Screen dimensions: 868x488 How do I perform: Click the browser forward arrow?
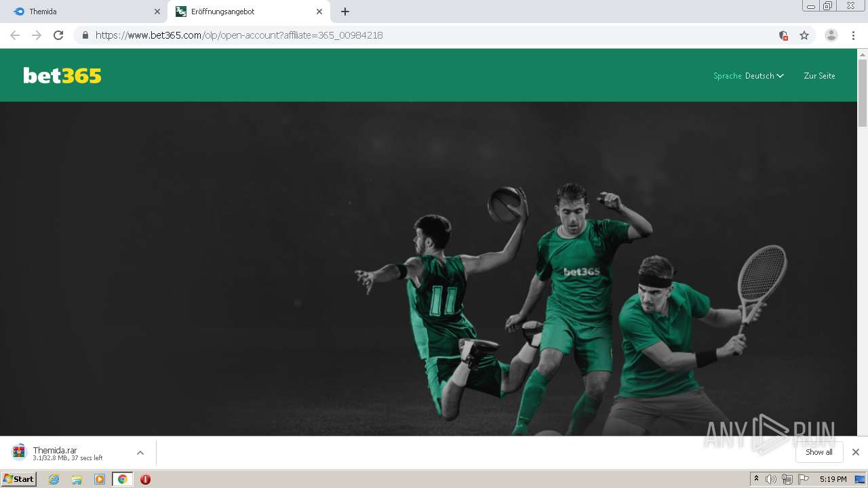click(x=37, y=35)
